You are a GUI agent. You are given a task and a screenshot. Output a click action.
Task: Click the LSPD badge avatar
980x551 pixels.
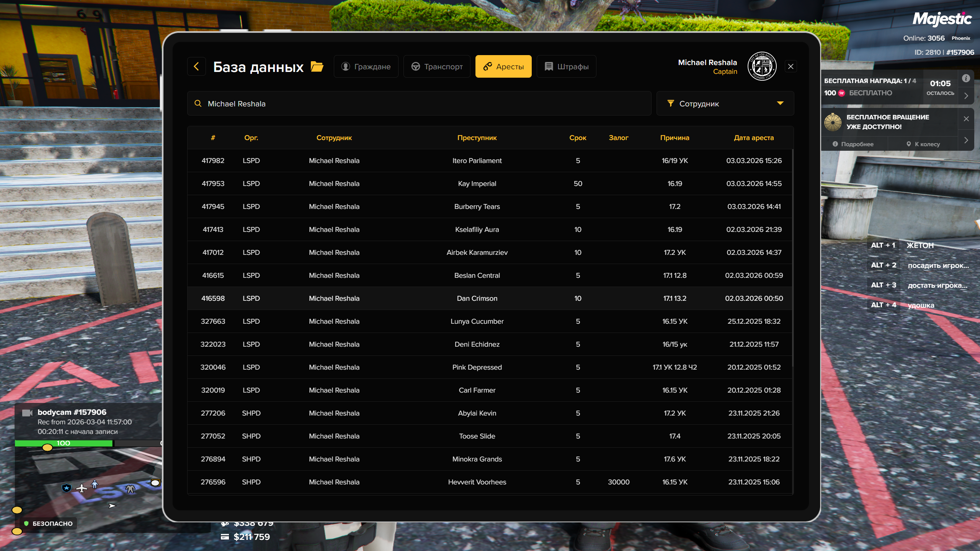tap(762, 67)
